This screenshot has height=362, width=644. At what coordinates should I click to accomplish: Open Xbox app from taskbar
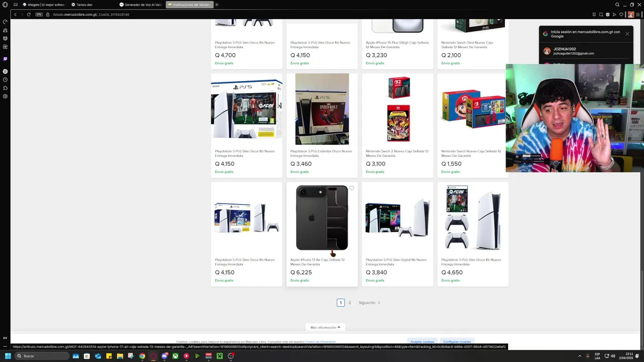(176, 356)
